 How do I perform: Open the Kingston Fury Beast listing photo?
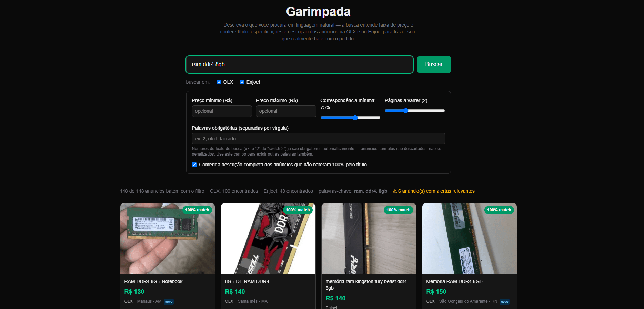tap(369, 239)
